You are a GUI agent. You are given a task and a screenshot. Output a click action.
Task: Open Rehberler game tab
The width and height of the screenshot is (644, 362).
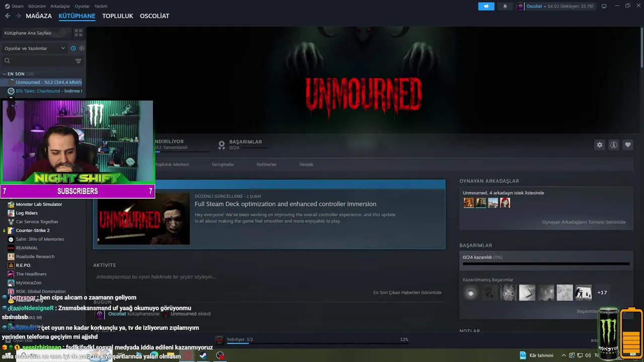tap(267, 164)
